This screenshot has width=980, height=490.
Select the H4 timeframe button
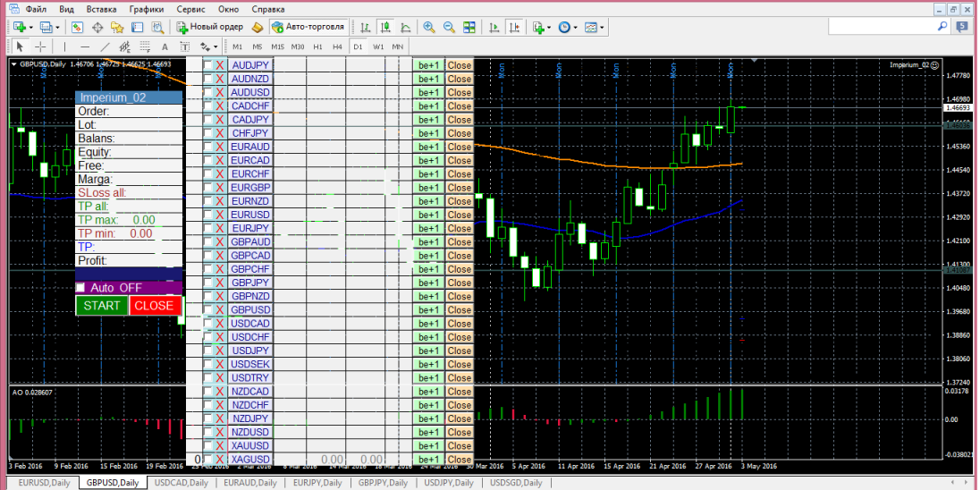tap(337, 46)
